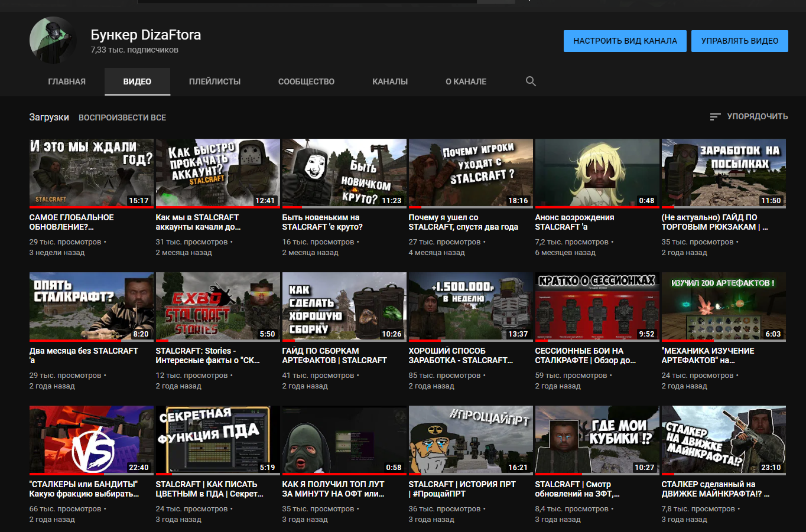Open the EXBO STALCRAFT Stories thumbnail

coord(218,307)
